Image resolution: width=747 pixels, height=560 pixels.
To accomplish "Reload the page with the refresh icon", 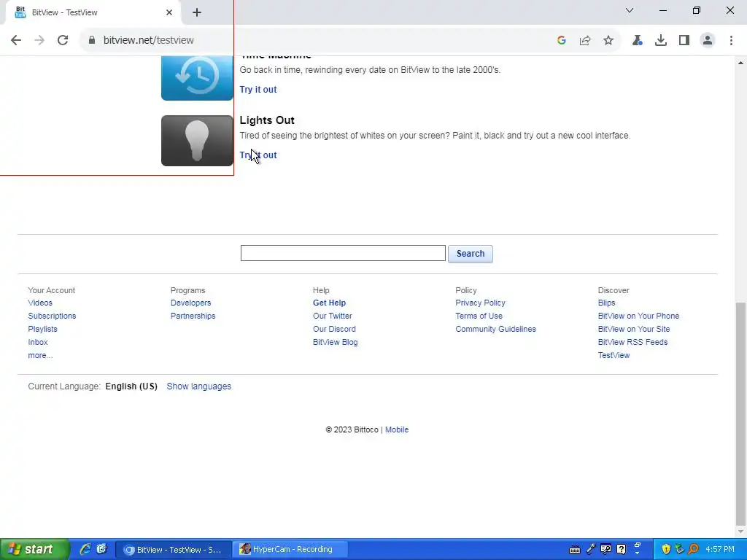I will (x=63, y=40).
